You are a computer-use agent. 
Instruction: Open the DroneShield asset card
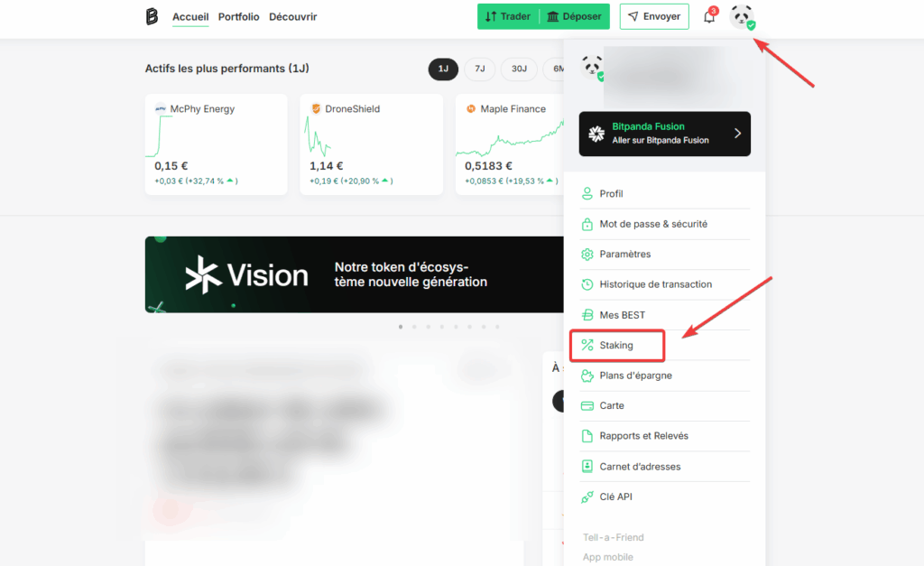coord(371,144)
